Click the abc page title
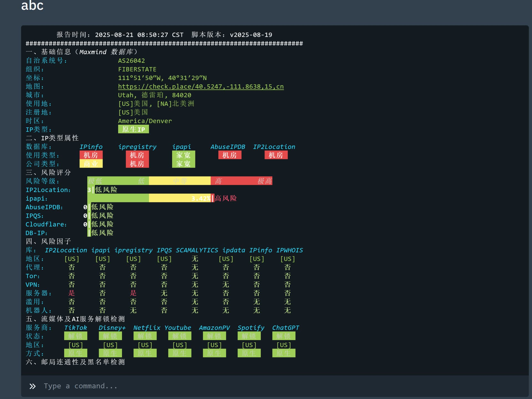 point(32,6)
